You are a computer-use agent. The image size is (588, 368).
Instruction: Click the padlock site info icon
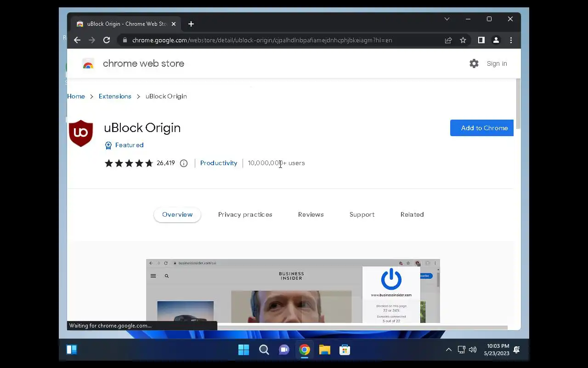[124, 40]
